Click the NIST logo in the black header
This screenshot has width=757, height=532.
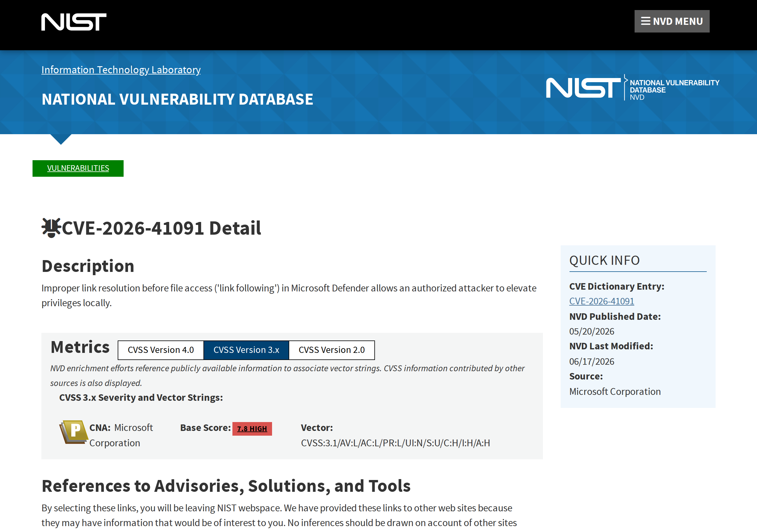(x=74, y=22)
